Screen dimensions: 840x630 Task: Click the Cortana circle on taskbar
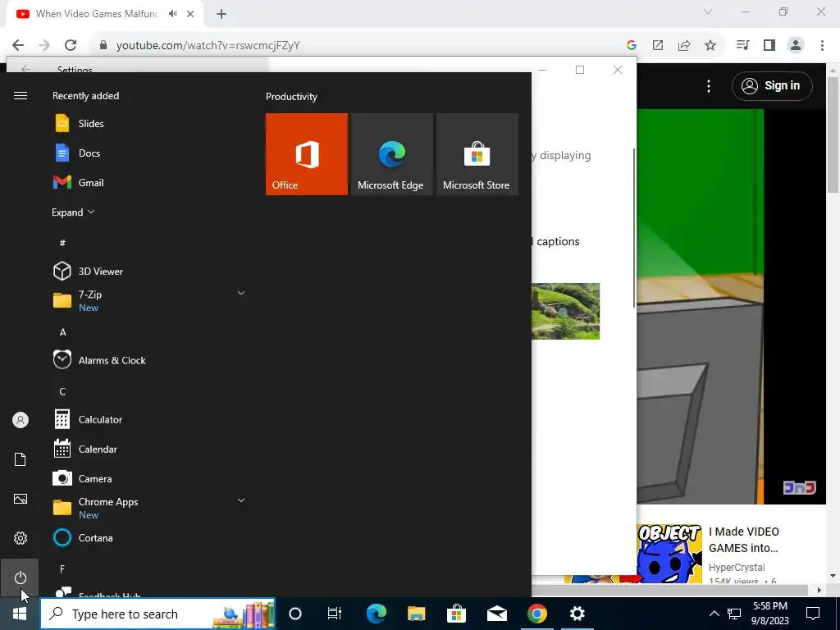tap(295, 614)
